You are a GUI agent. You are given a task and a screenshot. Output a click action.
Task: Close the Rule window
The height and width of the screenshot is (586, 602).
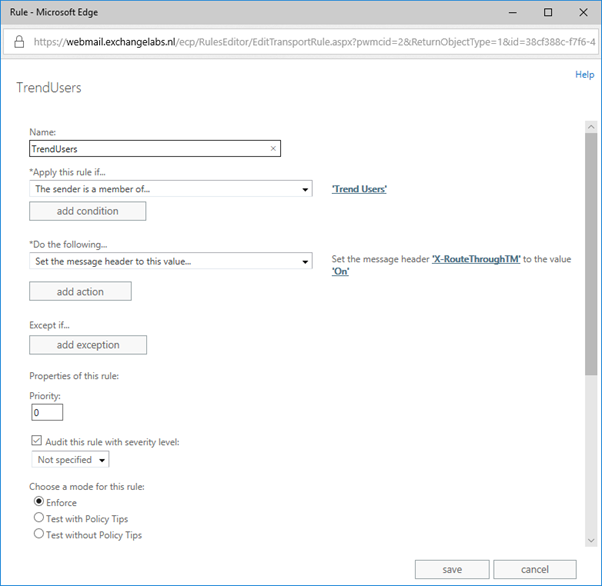point(583,12)
